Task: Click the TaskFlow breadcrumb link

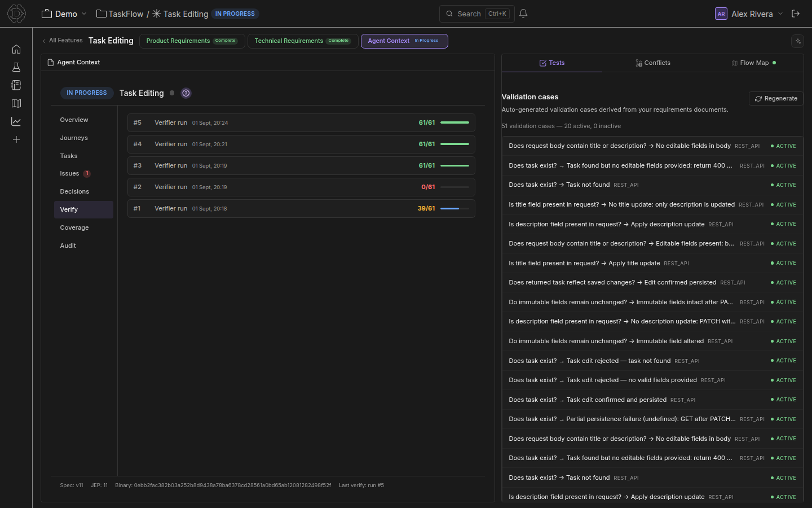Action: 126,14
